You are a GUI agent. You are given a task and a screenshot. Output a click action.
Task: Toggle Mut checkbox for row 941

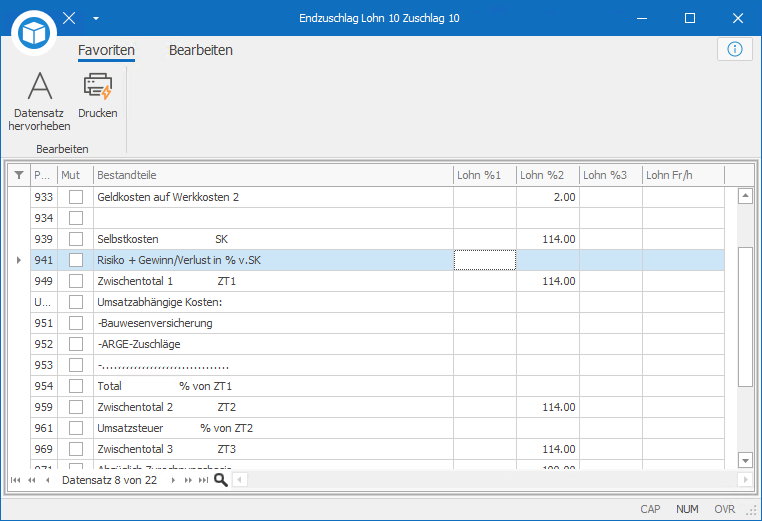(x=76, y=260)
